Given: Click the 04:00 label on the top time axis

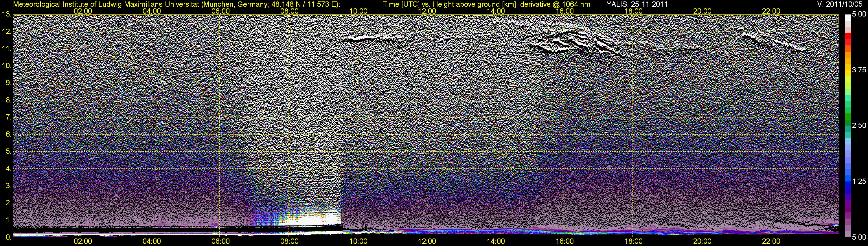Looking at the screenshot, I should click(152, 11).
